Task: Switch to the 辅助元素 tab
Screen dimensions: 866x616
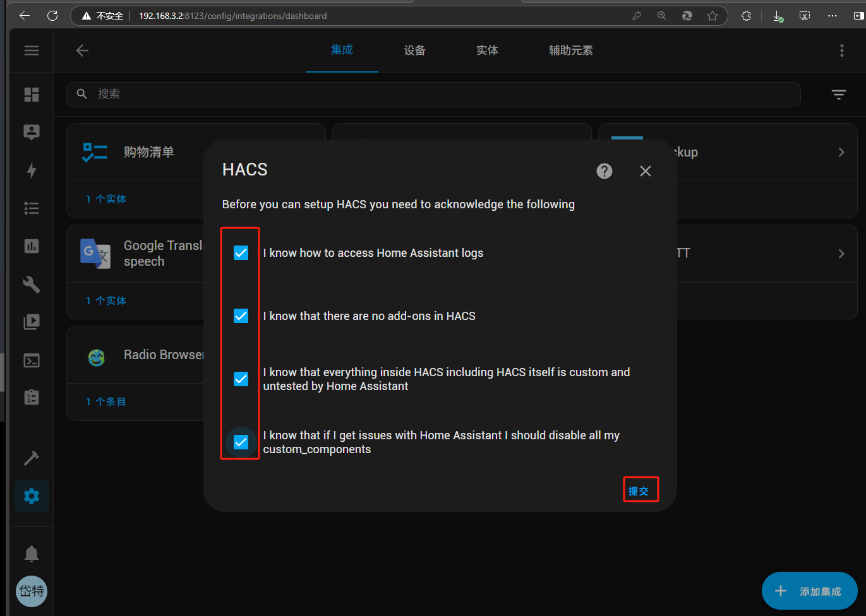Action: point(570,50)
